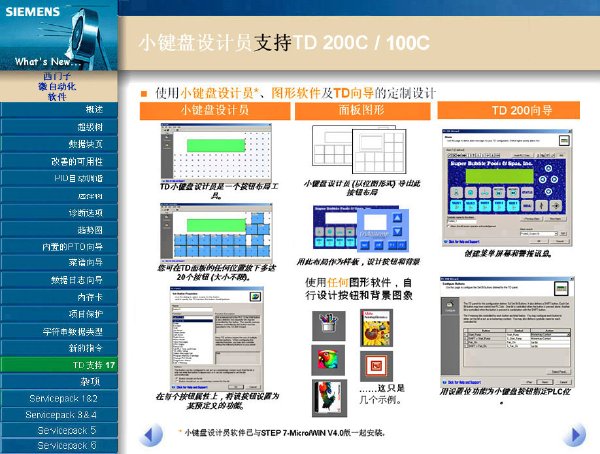
Task: Click caption about placing 20个按钮
Action: point(217,272)
